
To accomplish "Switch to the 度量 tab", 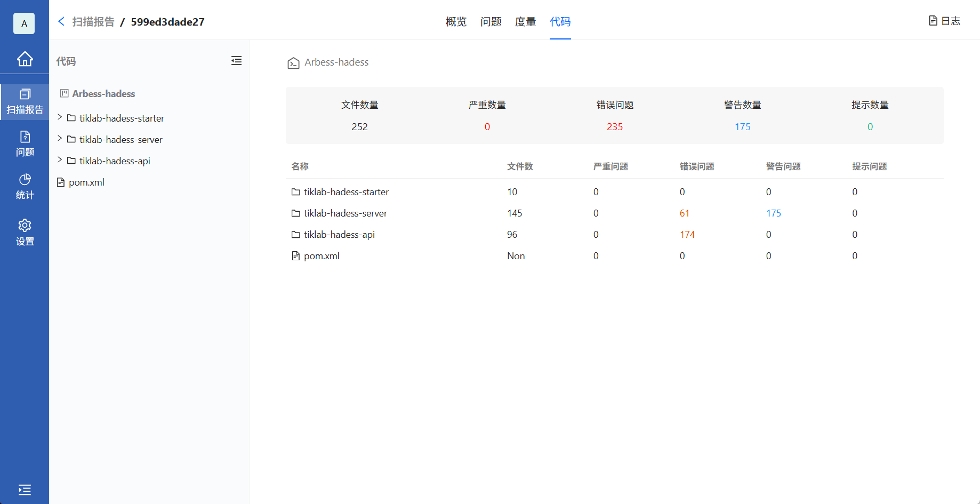I will point(525,22).
